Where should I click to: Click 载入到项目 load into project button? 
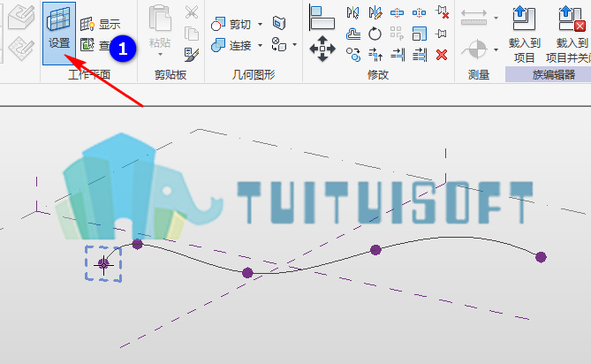click(524, 34)
